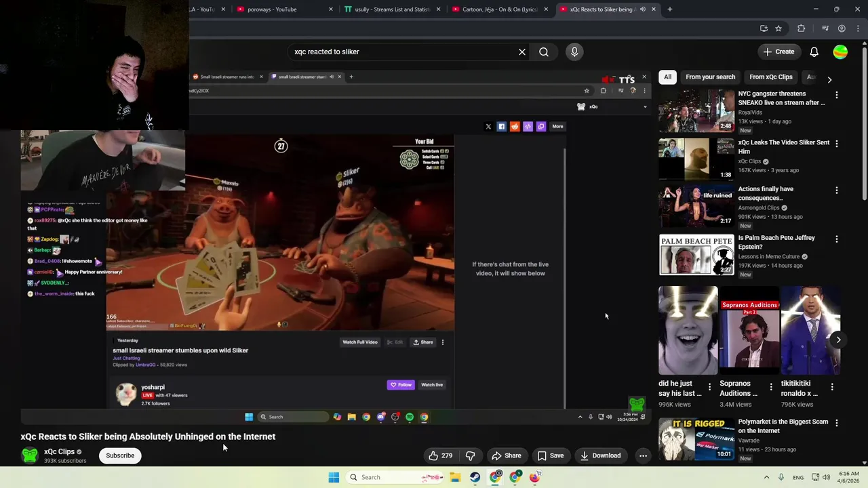Open more actions menu next to Download
The image size is (868, 488).
click(x=643, y=455)
